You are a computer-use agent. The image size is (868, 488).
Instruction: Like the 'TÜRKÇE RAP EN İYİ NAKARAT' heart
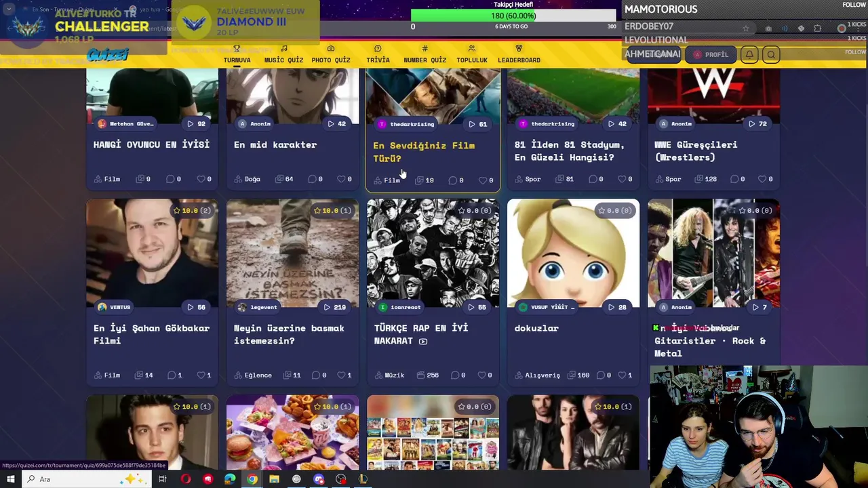(481, 375)
